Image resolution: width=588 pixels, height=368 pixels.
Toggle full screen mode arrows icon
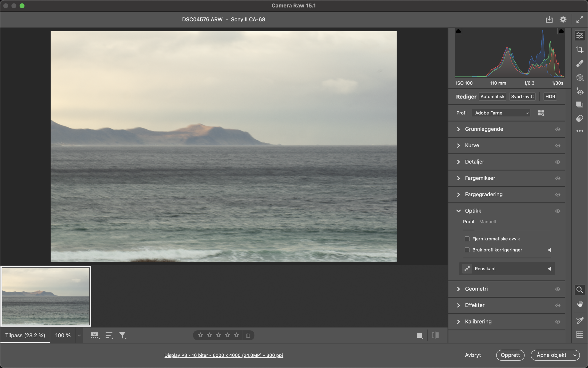tap(580, 20)
